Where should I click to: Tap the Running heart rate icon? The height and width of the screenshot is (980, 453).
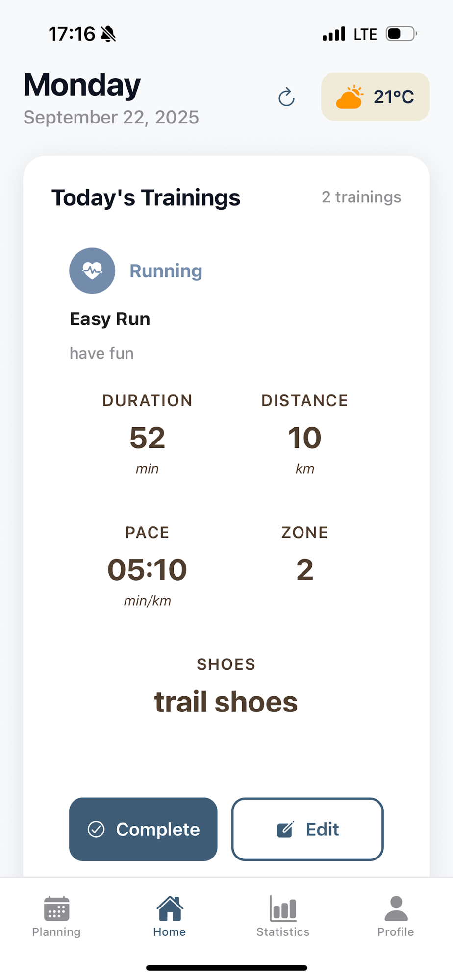[92, 270]
